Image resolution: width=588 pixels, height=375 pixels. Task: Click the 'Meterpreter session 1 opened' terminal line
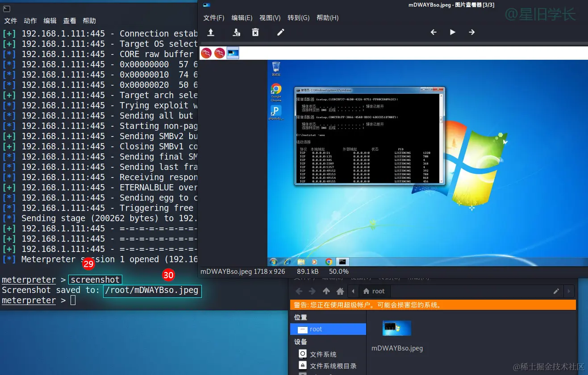100,259
